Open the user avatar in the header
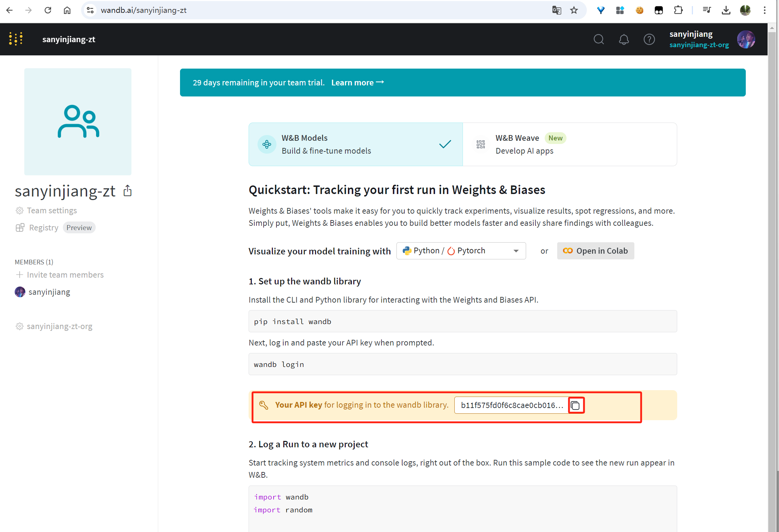Image resolution: width=779 pixels, height=532 pixels. 746,39
